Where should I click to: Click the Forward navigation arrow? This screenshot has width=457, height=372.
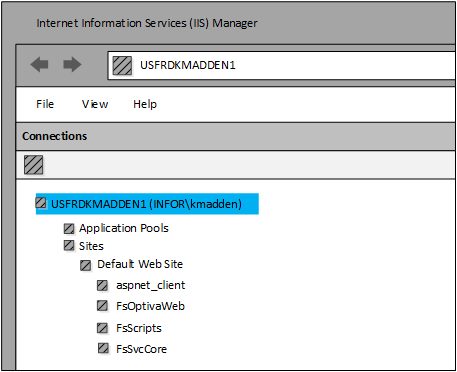[72, 64]
